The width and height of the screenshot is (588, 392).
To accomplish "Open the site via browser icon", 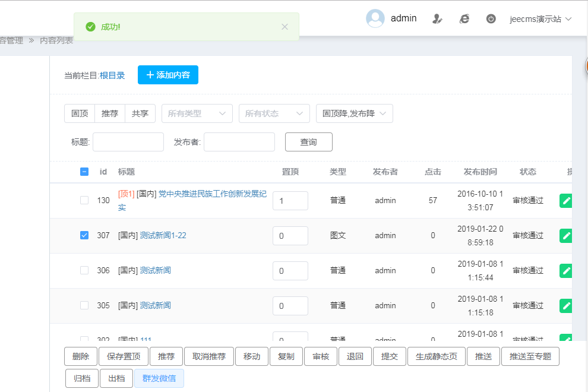I will 464,18.
